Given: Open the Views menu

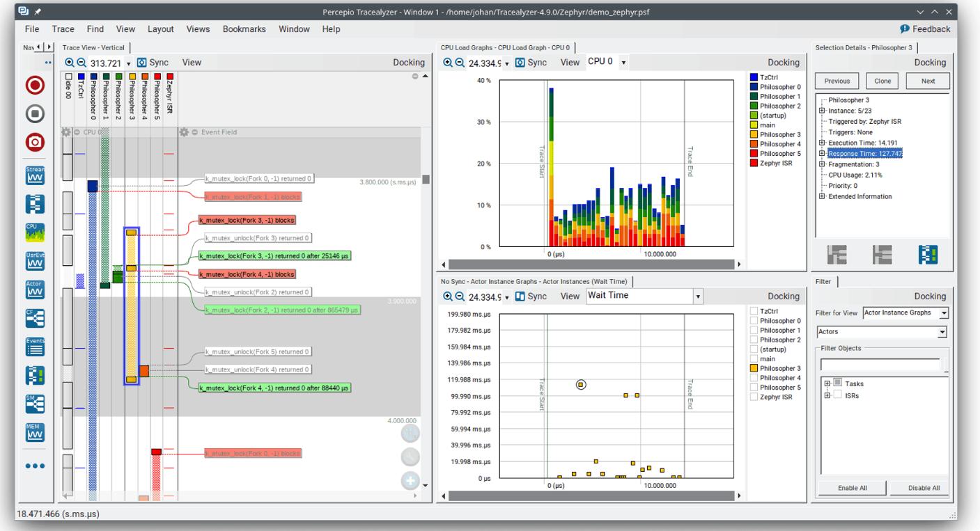Looking at the screenshot, I should [198, 29].
